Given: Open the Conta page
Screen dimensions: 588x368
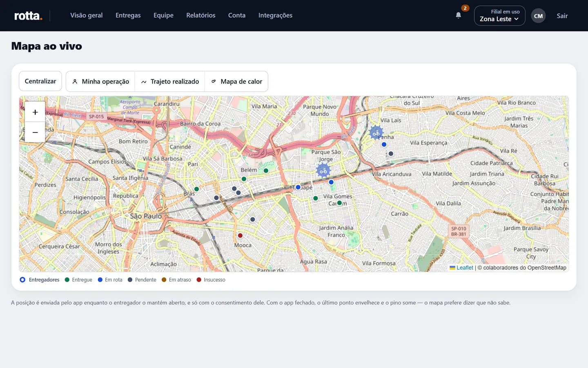Looking at the screenshot, I should pyautogui.click(x=237, y=16).
